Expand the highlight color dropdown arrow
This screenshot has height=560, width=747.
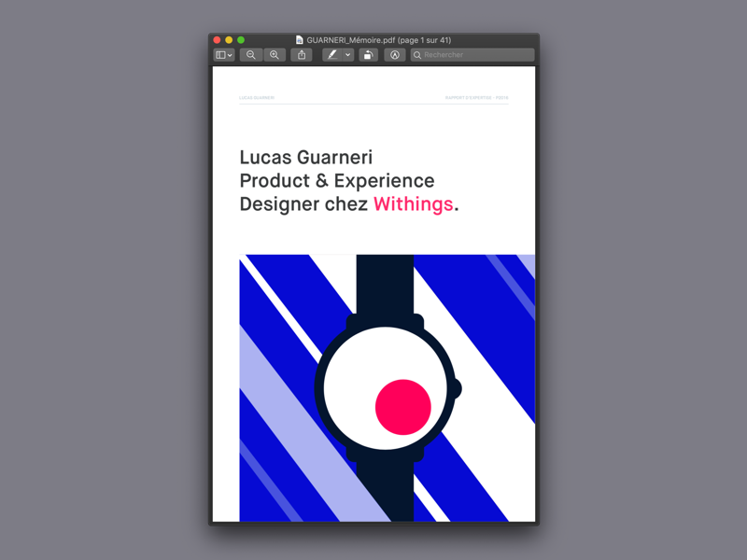[x=347, y=55]
